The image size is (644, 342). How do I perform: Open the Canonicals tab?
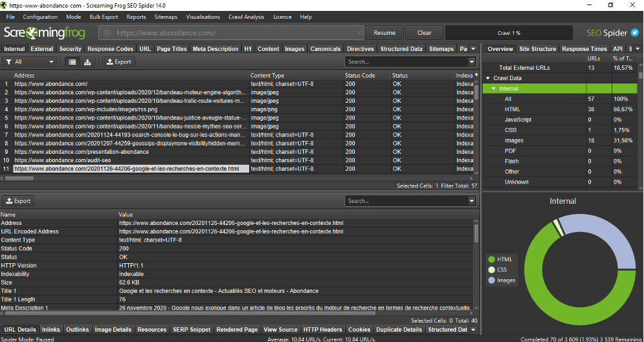(326, 48)
